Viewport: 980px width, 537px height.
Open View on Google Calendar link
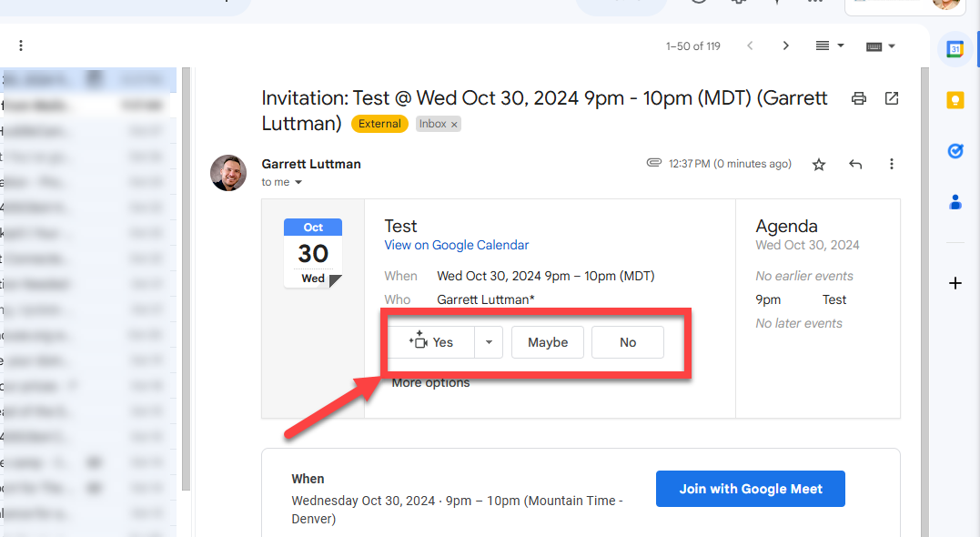pyautogui.click(x=456, y=245)
